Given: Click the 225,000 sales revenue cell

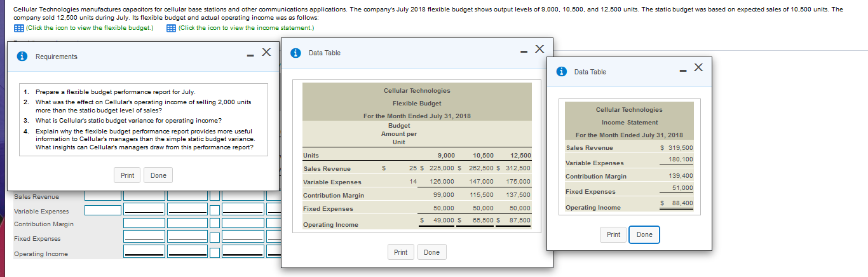Looking at the screenshot, I should click(442, 168).
